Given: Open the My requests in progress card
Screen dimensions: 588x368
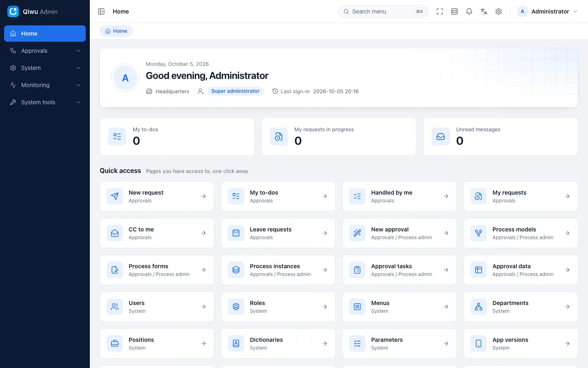Looking at the screenshot, I should [x=339, y=137].
